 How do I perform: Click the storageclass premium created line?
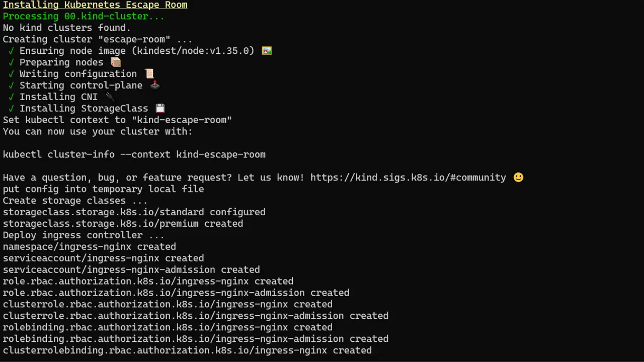coord(123,224)
